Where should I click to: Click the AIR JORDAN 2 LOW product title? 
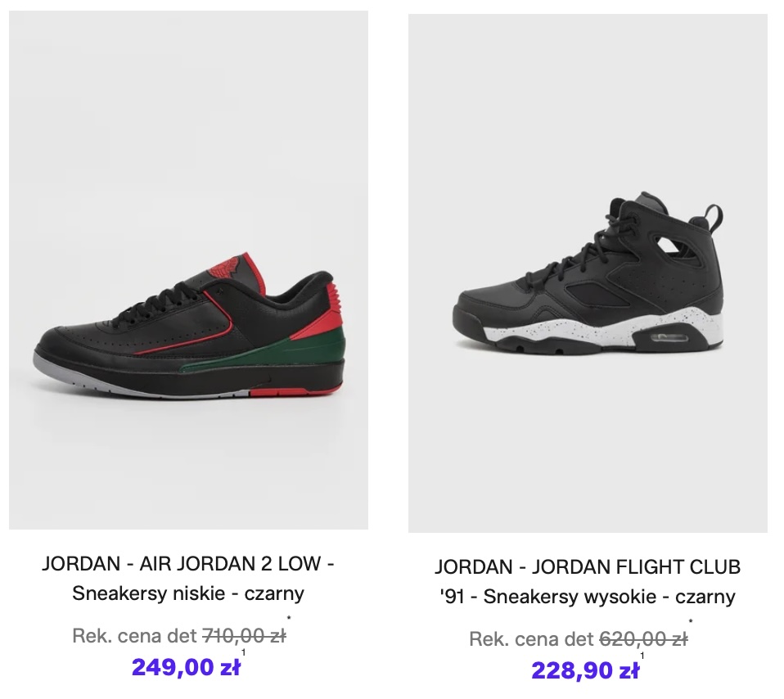click(188, 579)
